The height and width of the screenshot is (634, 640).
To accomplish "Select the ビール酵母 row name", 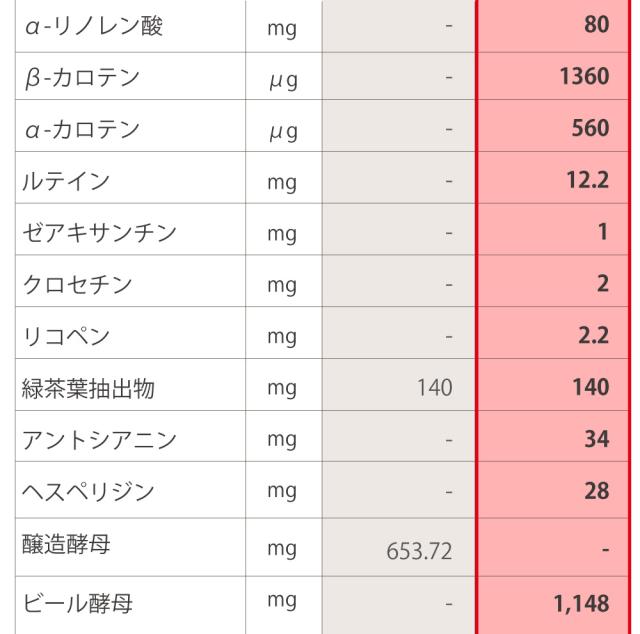I will coord(77,604).
